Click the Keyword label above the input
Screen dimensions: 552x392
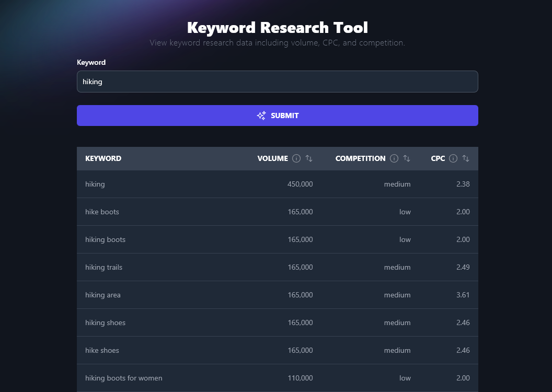tap(91, 62)
